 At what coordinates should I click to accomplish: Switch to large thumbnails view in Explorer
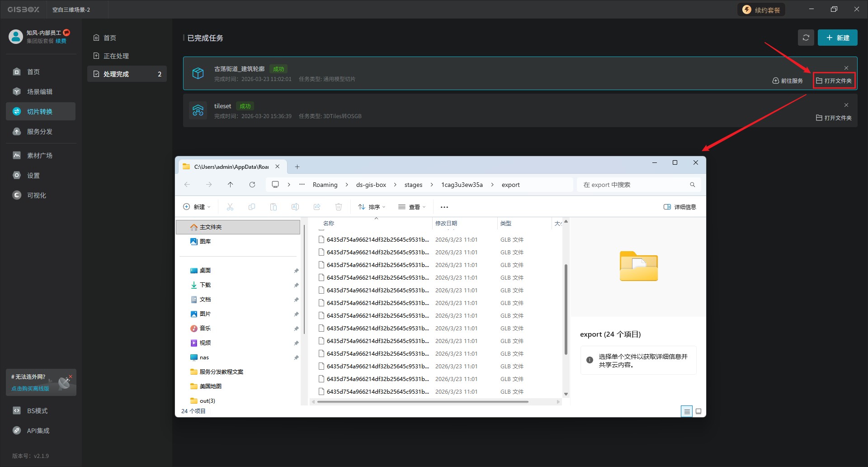pos(698,411)
